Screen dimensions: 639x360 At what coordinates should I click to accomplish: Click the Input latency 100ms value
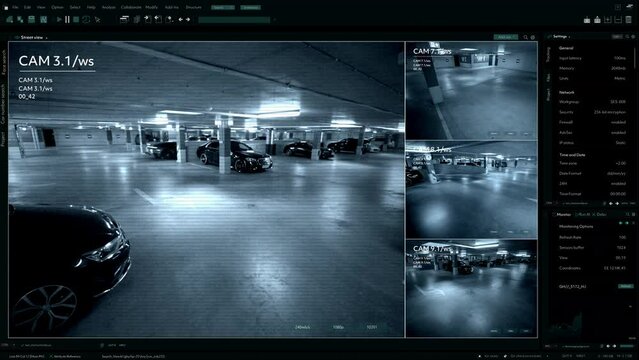click(619, 58)
